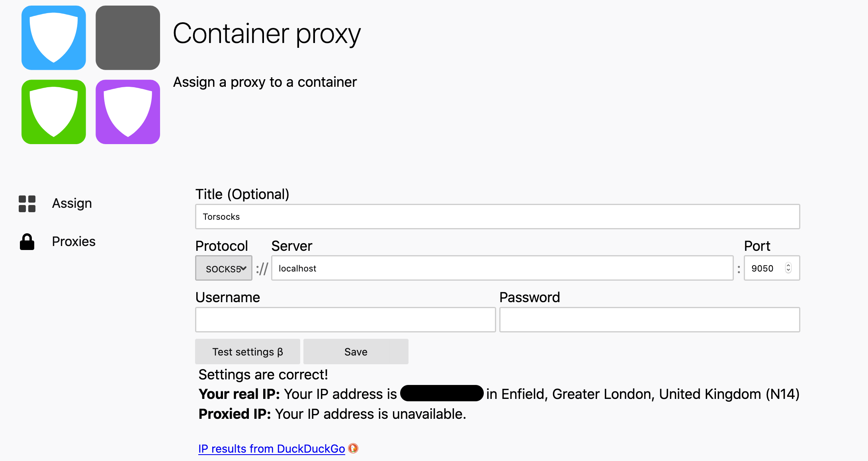This screenshot has width=868, height=461.
Task: Click the green shield container icon
Action: coord(54,112)
